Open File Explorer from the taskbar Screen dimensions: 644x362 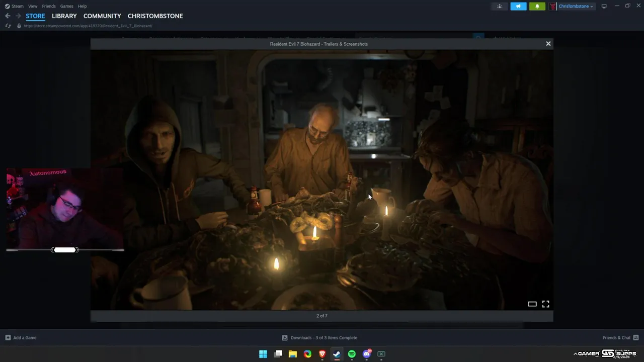293,354
